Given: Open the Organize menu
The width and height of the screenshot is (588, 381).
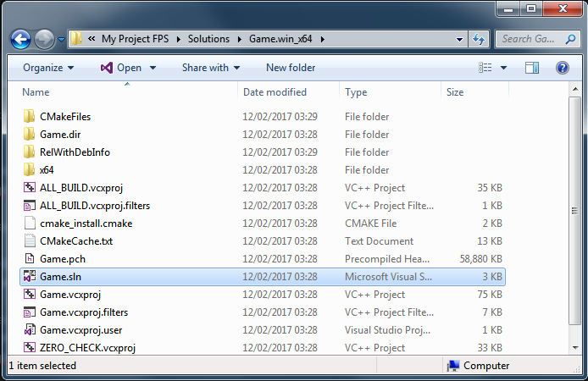Looking at the screenshot, I should (48, 68).
